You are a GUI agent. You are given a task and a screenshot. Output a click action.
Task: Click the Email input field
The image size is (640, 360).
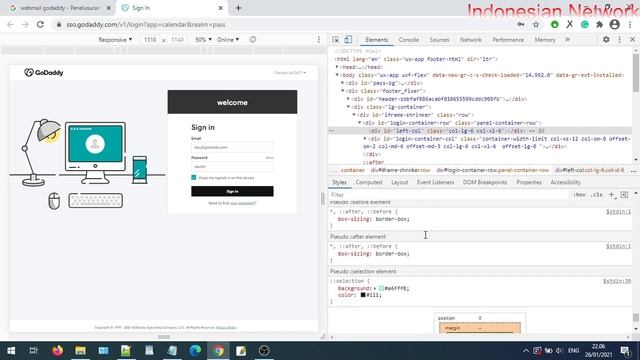(232, 147)
